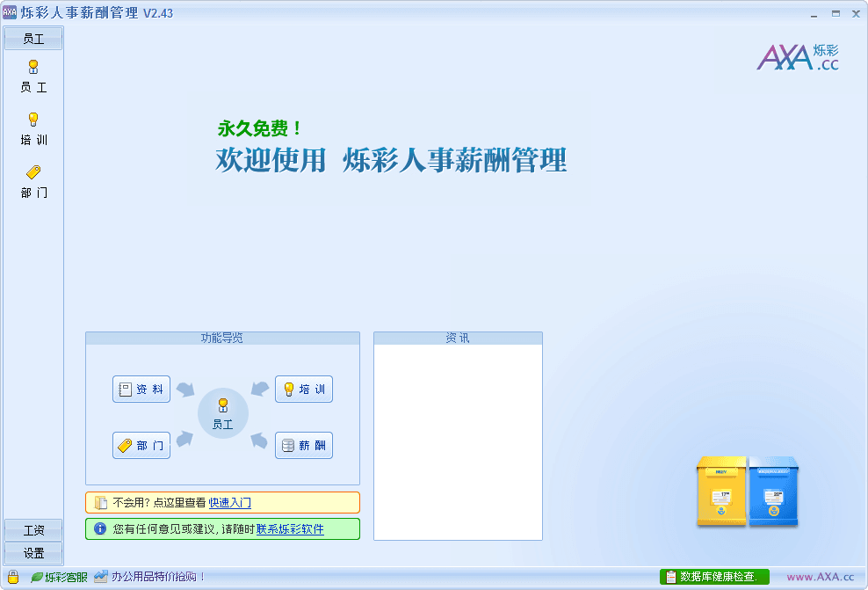Screen dimensions: 868x590
Task: Click the AXA 烁彩.cc logo at top right
Action: pyautogui.click(x=799, y=57)
